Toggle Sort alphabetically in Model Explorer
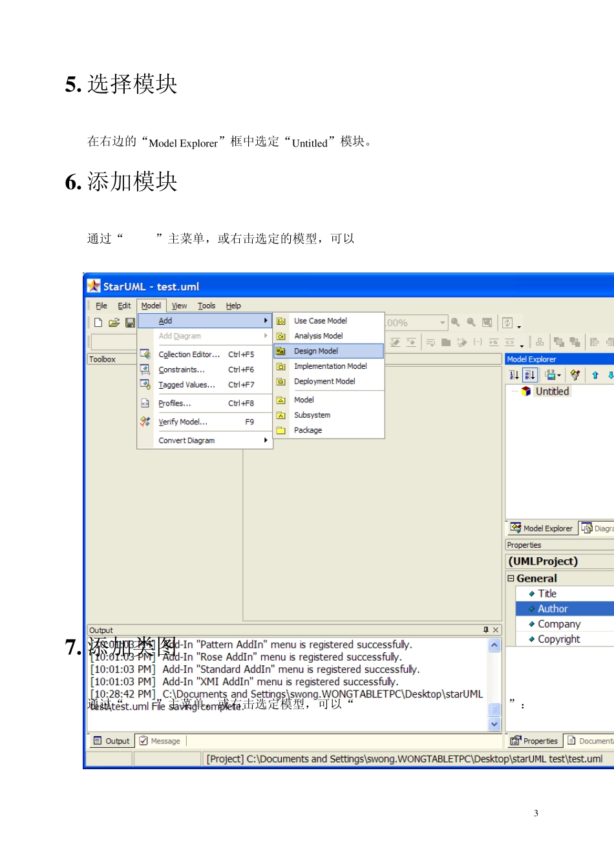 pyautogui.click(x=530, y=375)
